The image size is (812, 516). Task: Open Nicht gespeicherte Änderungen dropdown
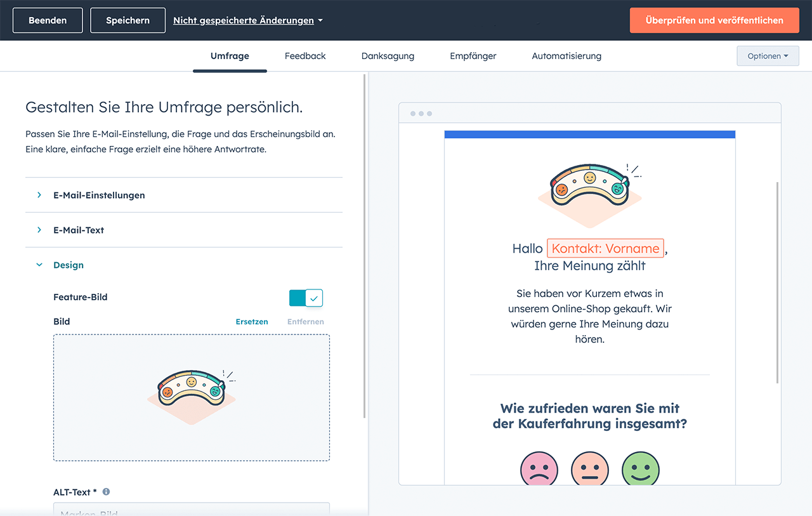click(248, 20)
